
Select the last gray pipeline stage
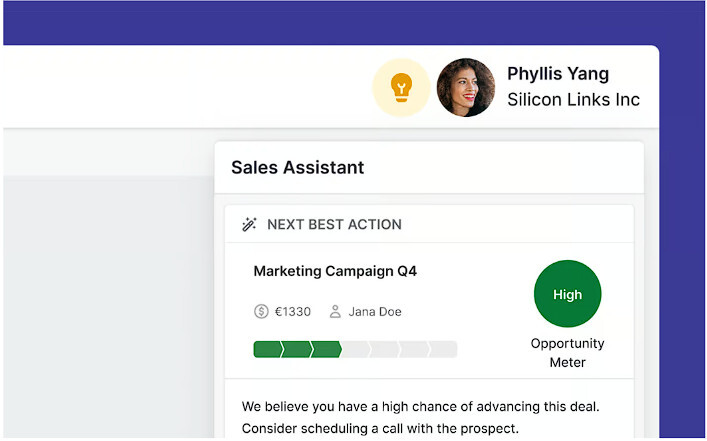click(443, 349)
